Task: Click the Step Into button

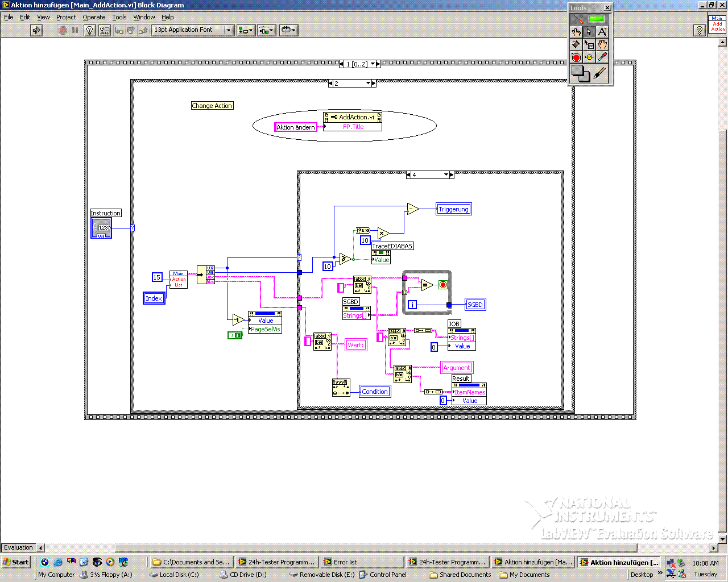Action: (119, 30)
